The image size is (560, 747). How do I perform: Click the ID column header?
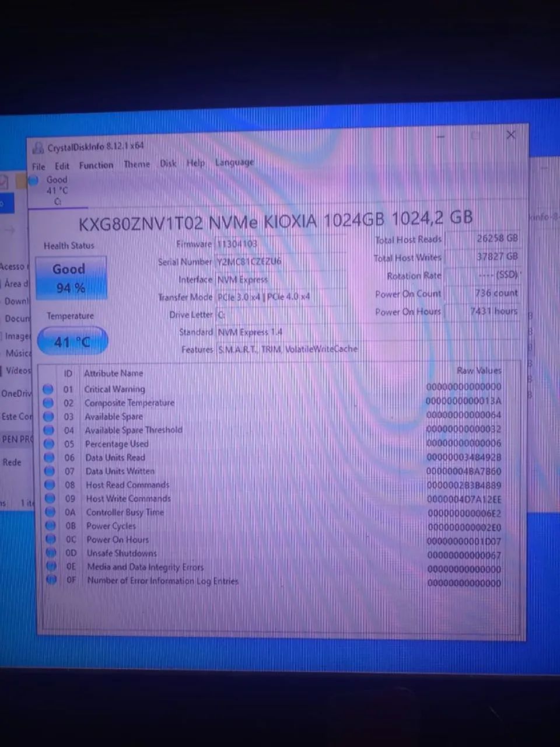pos(68,373)
